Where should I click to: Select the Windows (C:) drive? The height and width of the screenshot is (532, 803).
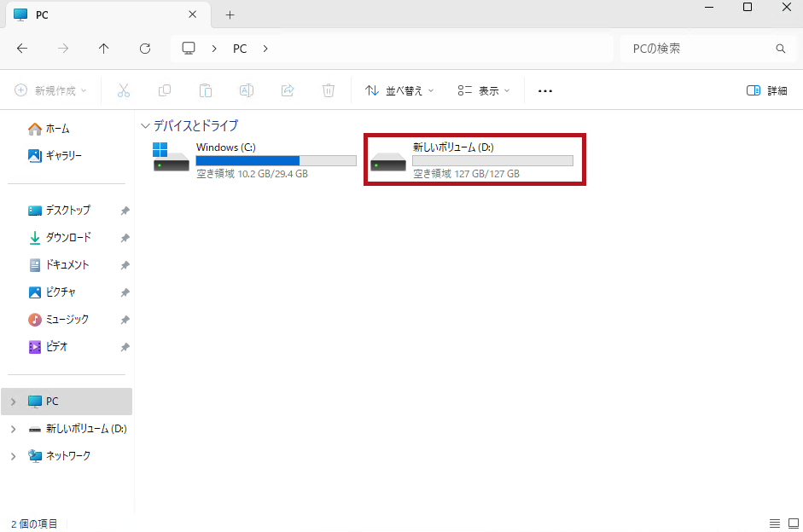point(253,159)
